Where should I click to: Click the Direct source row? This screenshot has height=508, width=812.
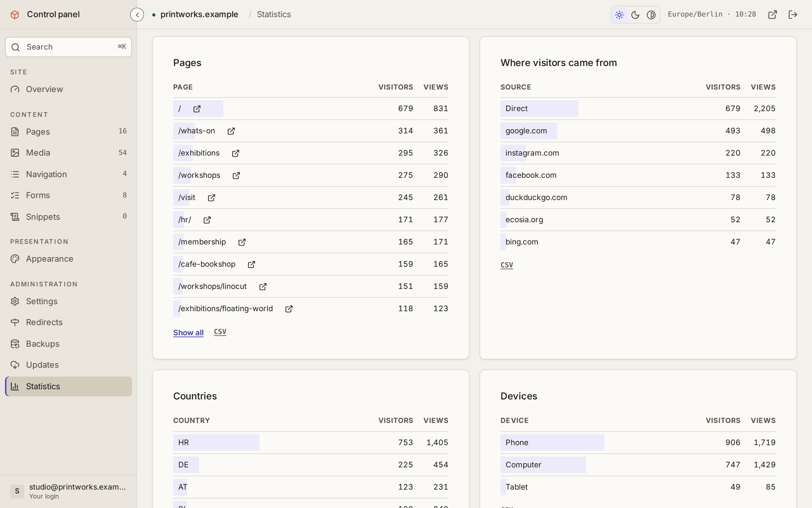638,108
